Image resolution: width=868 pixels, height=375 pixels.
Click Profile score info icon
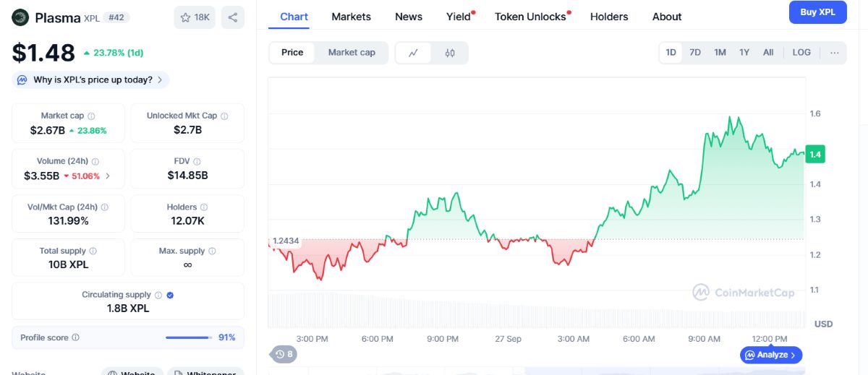click(x=76, y=337)
